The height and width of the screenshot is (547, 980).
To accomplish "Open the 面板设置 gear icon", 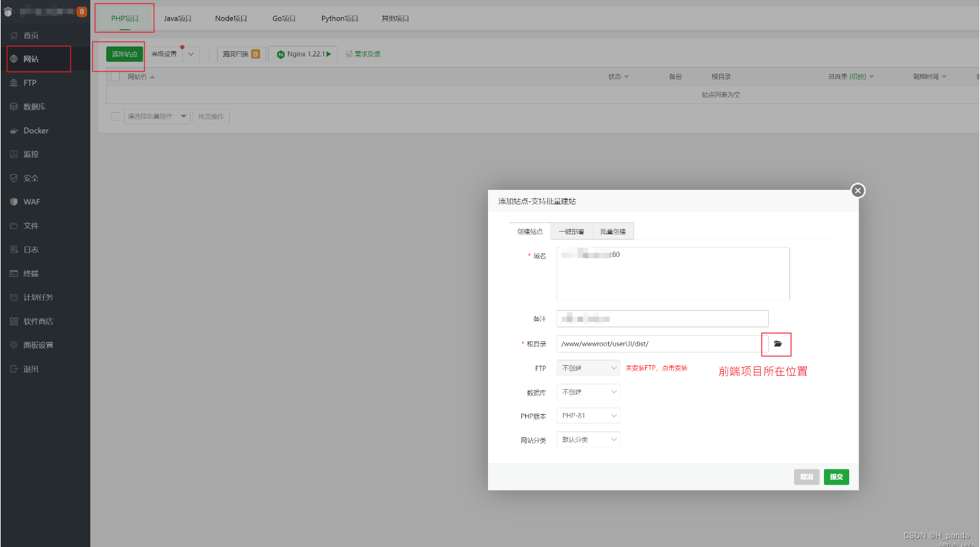I will tap(13, 345).
